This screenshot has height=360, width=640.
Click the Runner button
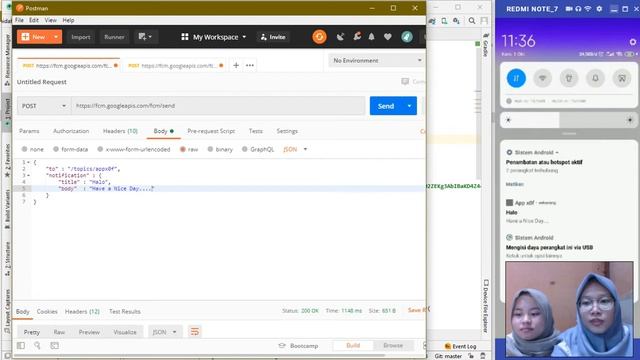(x=114, y=37)
